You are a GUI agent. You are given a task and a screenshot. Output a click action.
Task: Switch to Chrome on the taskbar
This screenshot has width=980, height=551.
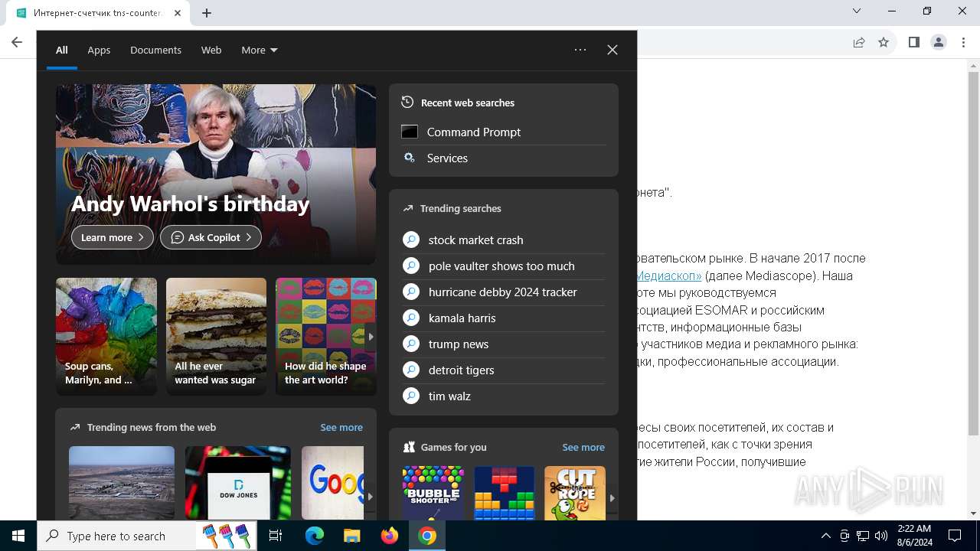click(427, 536)
